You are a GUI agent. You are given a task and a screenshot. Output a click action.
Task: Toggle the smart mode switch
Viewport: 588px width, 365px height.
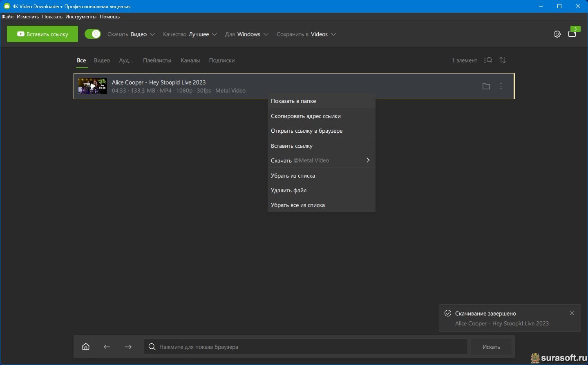(93, 34)
